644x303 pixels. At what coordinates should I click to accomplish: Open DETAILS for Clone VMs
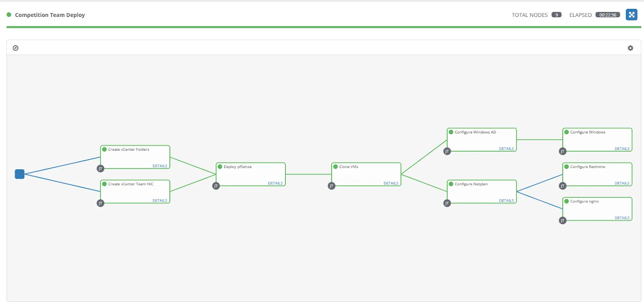pyautogui.click(x=391, y=183)
